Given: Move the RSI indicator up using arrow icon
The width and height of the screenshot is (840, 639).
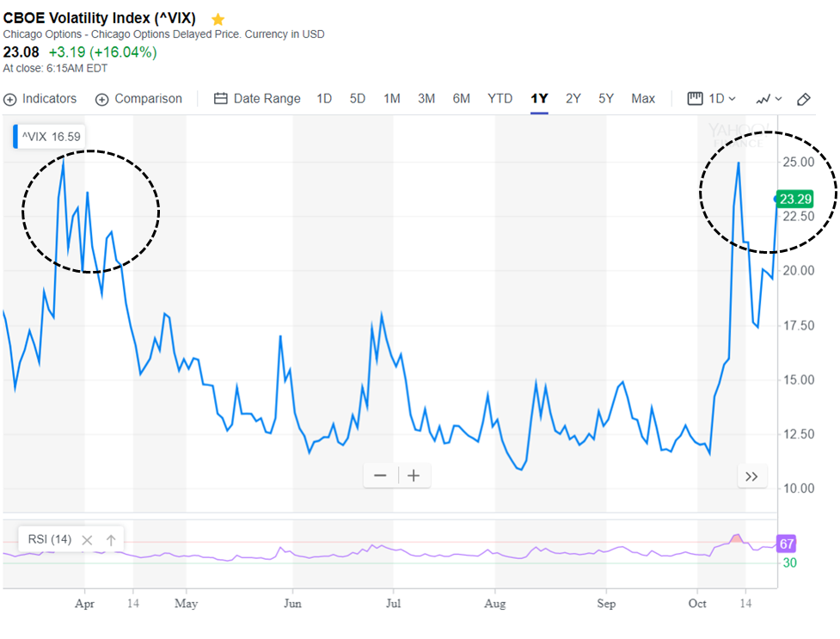Looking at the screenshot, I should pos(111,538).
